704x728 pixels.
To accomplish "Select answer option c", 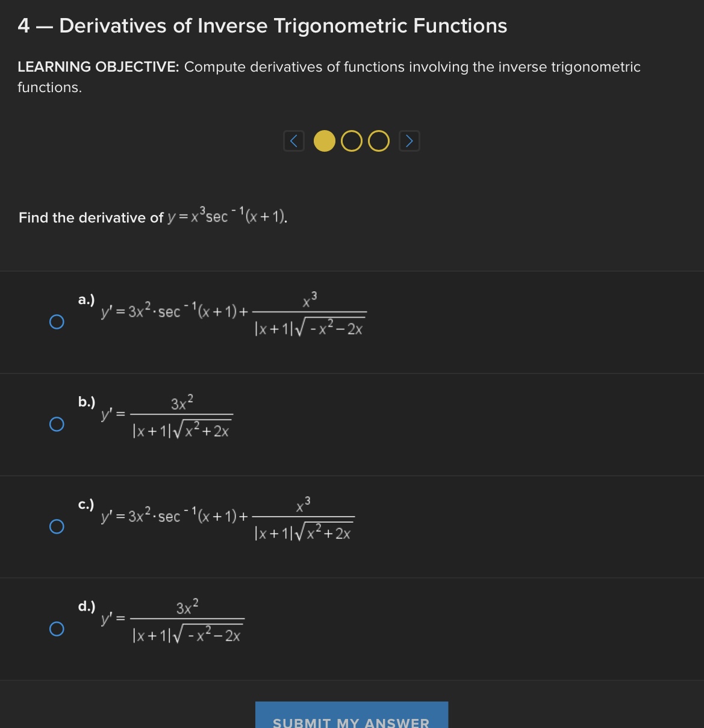I will pyautogui.click(x=57, y=527).
